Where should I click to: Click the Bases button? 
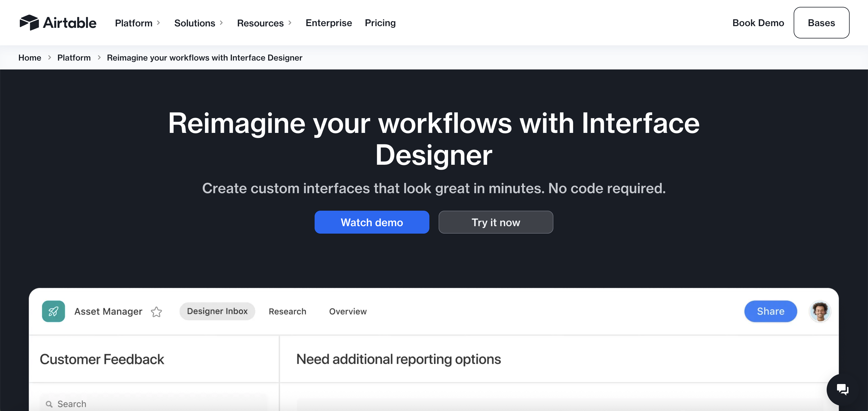coord(821,23)
